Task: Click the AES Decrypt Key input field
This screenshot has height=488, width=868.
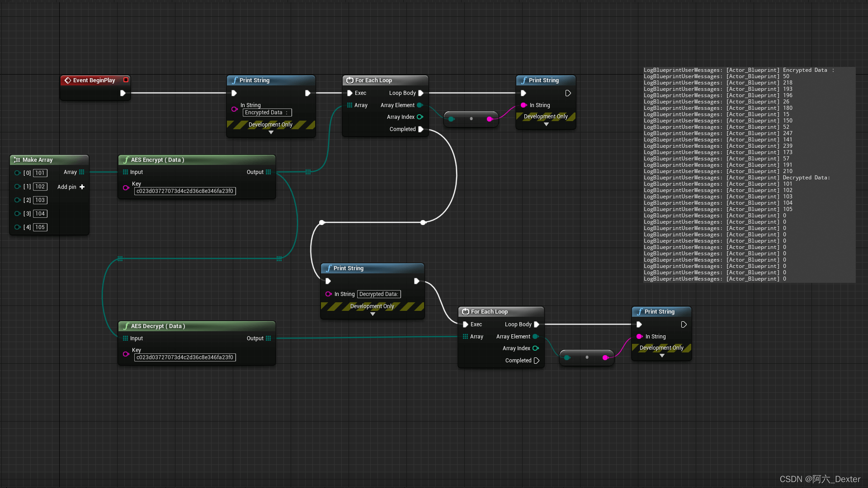Action: 185,357
